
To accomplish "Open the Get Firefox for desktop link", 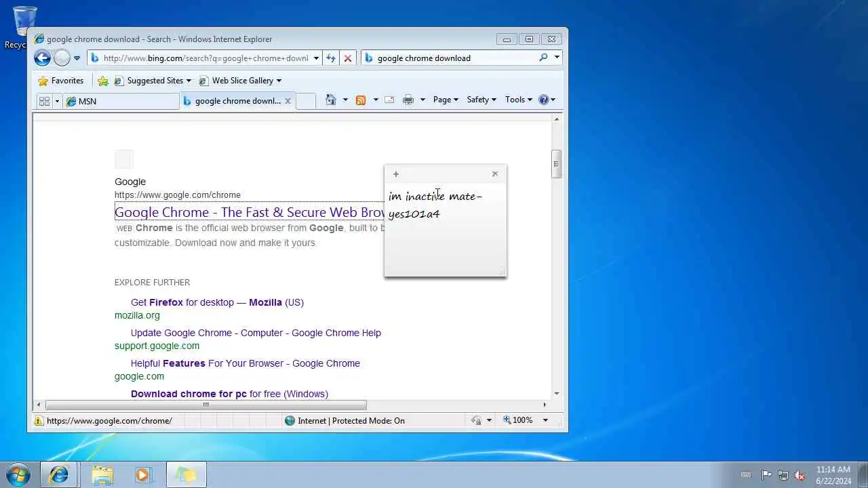I will (x=217, y=302).
